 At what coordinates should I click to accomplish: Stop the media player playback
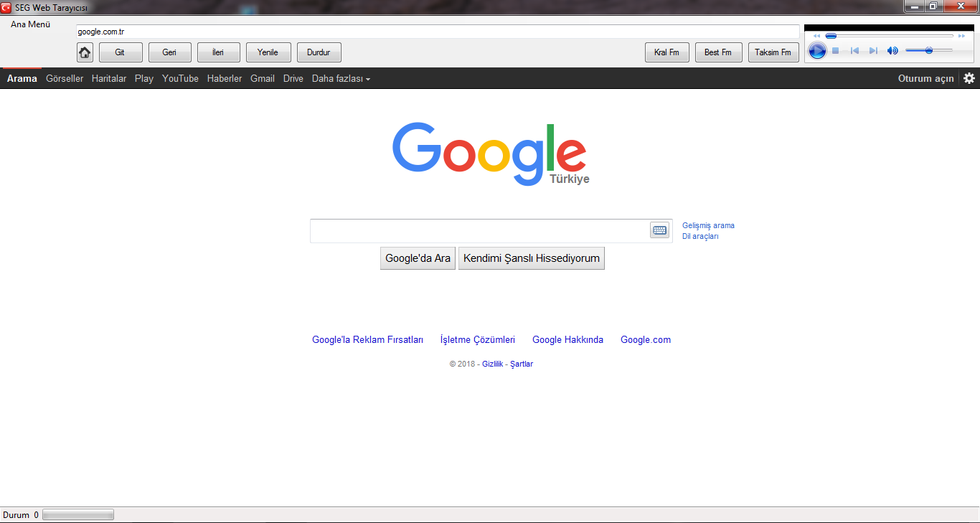tap(835, 51)
